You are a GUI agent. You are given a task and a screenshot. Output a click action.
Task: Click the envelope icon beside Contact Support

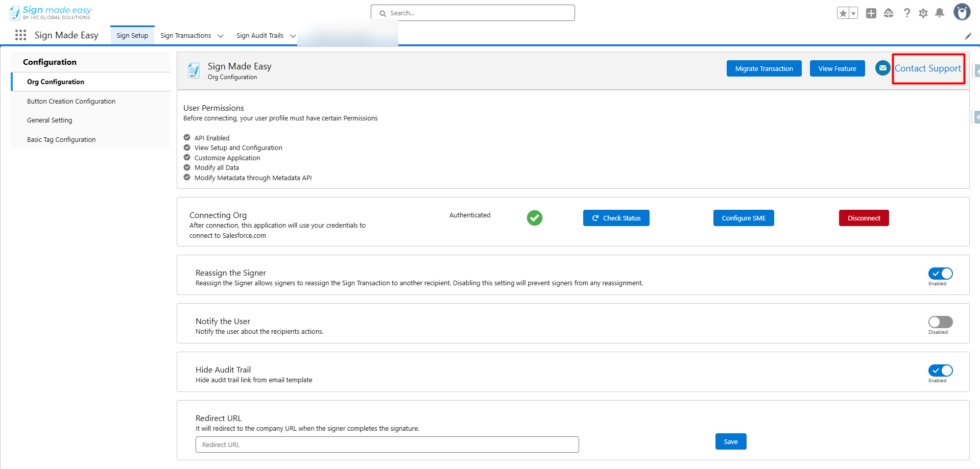pos(882,68)
